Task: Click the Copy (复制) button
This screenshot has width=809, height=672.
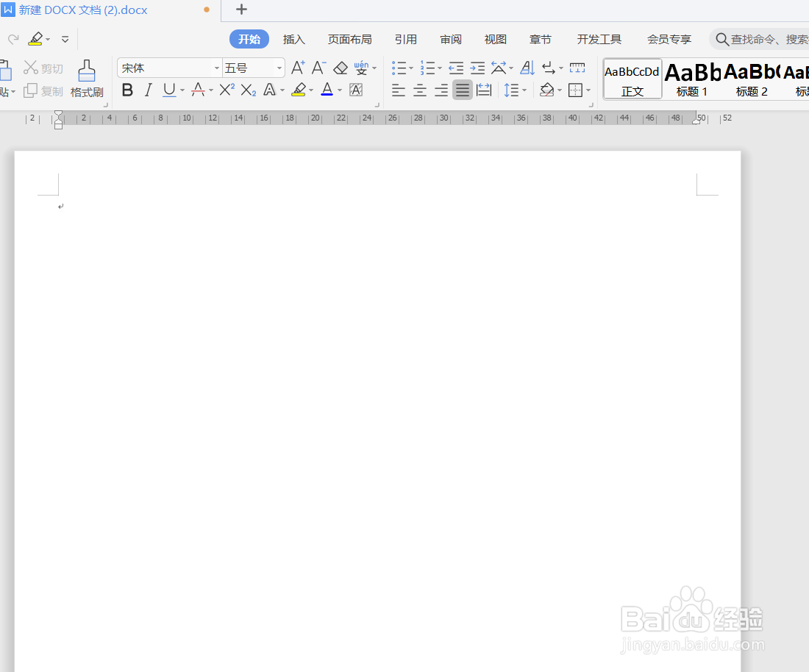Action: click(x=43, y=91)
